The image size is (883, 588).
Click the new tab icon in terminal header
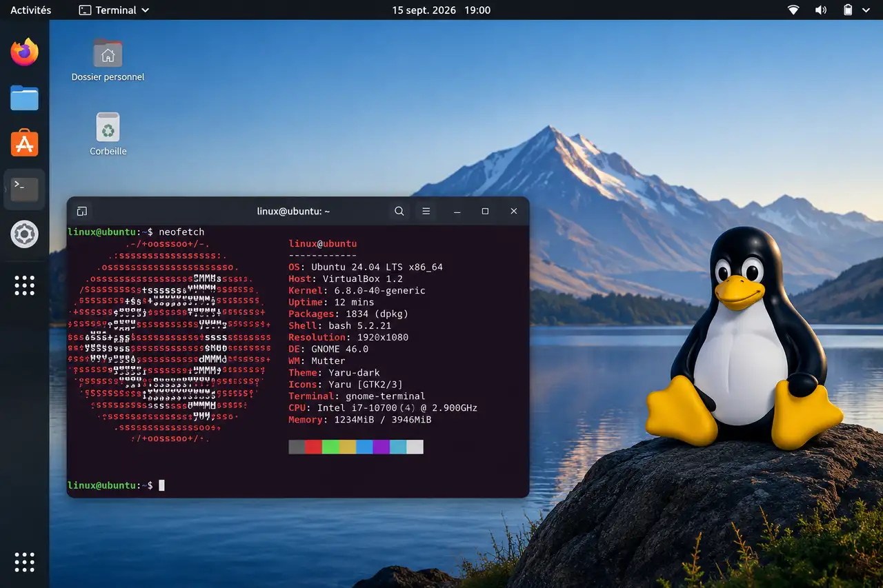(x=81, y=211)
